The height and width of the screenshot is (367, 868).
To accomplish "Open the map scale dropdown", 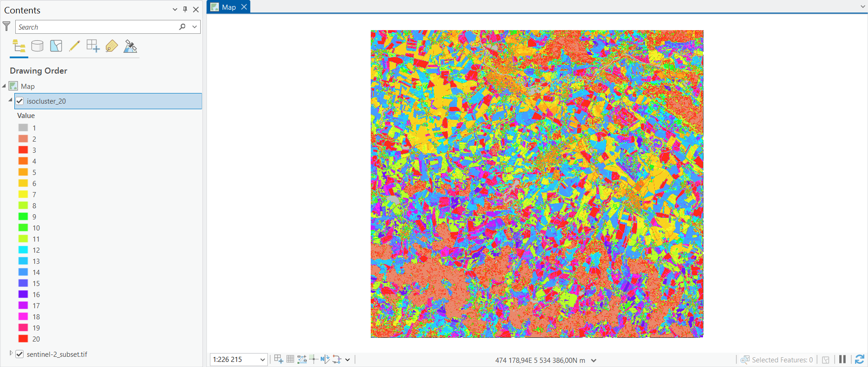I will [262, 360].
